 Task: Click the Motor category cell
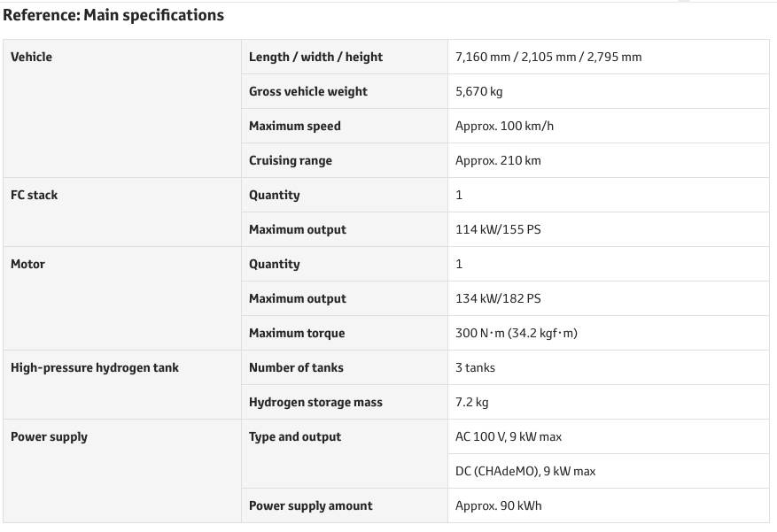[x=27, y=264]
